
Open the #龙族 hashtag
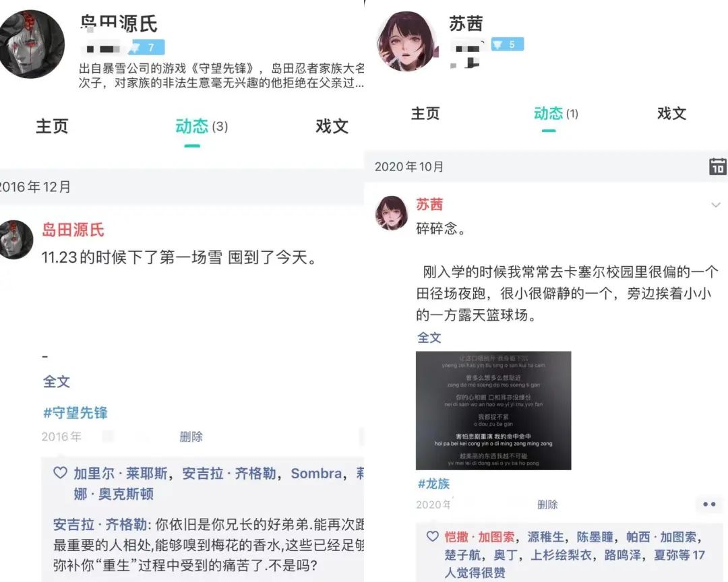[433, 484]
